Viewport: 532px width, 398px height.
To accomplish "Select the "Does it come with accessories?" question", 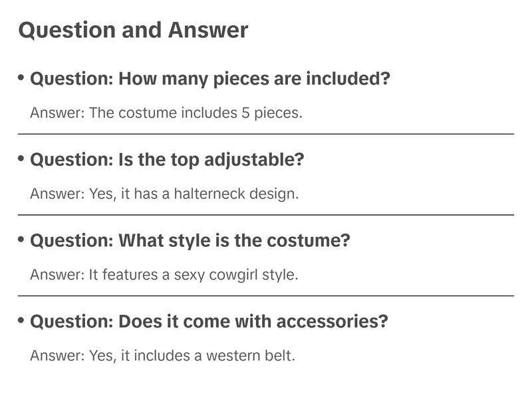I will pyautogui.click(x=209, y=322).
